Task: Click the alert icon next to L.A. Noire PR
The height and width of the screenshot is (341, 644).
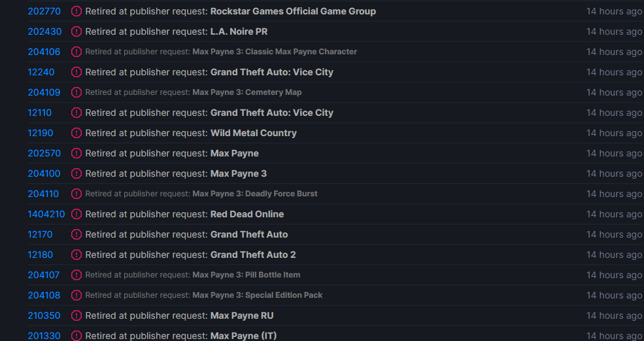Action: click(76, 31)
